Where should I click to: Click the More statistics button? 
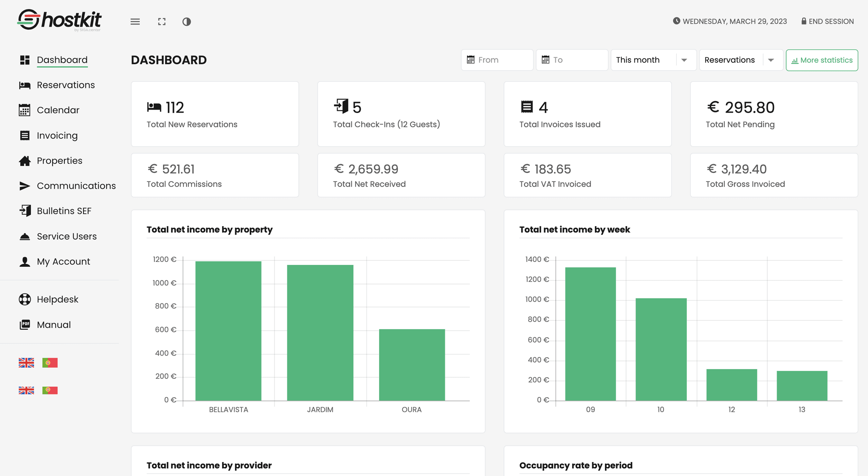pyautogui.click(x=822, y=60)
